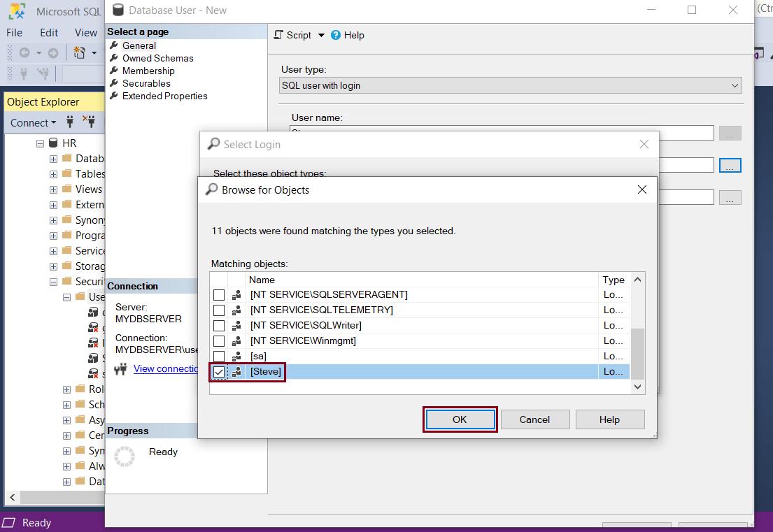Click the wrench icon beside Extended Properties
Screen dimensions: 773x532
point(113,96)
